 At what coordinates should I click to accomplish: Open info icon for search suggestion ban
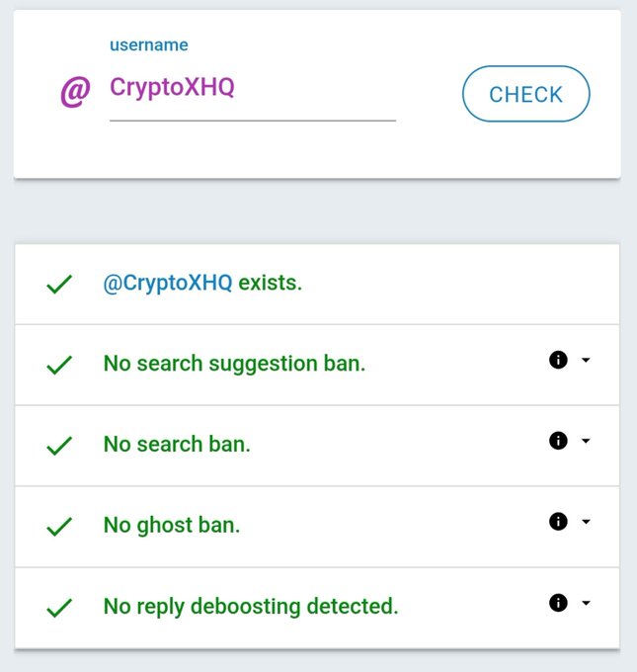558,360
